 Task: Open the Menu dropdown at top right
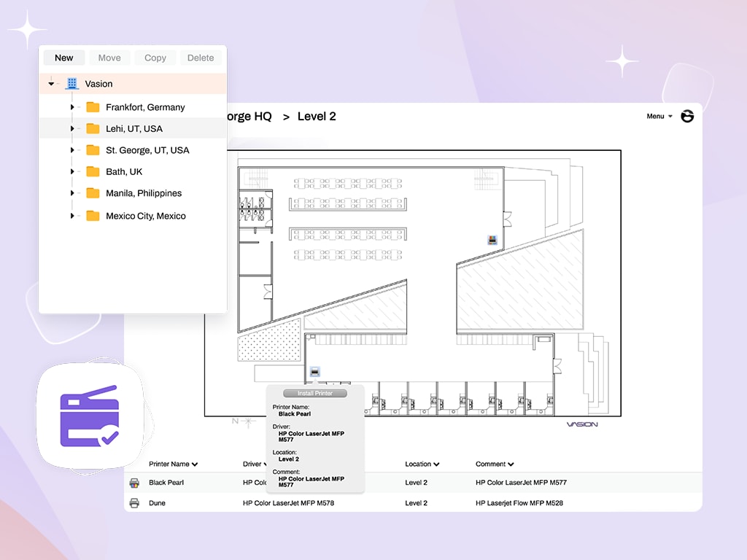tap(659, 117)
